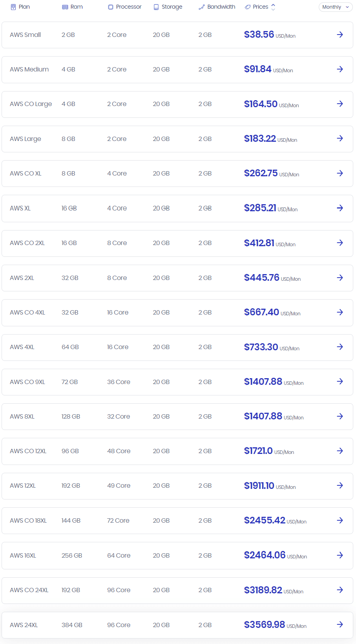Click the $1911.10 price
The height and width of the screenshot is (644, 356).
[259, 486]
